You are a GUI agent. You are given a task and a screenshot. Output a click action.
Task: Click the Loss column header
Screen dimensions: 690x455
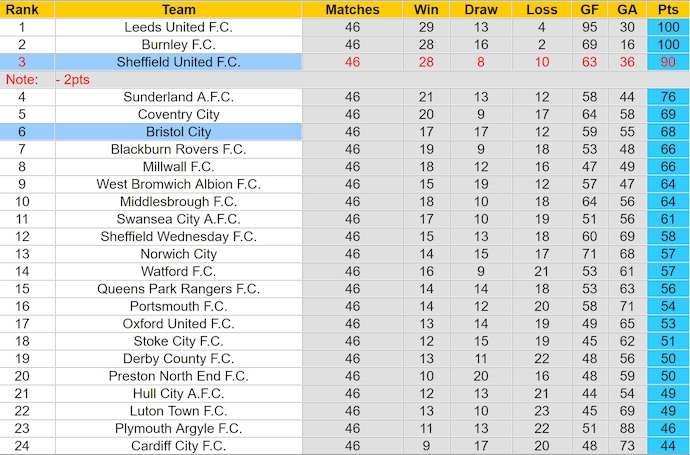tap(542, 9)
